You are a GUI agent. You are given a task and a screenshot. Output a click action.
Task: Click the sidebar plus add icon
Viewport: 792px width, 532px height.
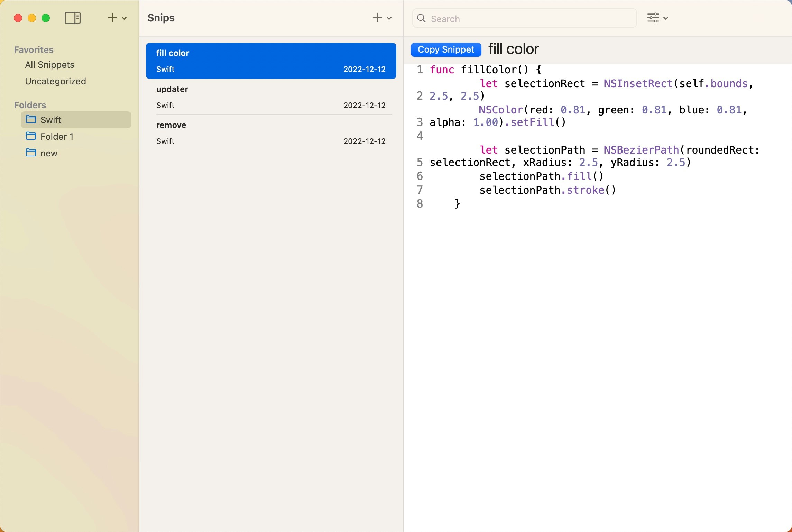pyautogui.click(x=112, y=18)
